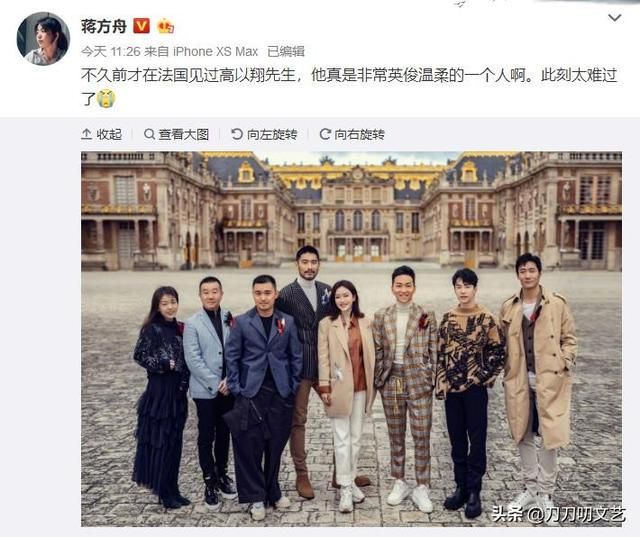Click the 收起 collapse text
This screenshot has width=640, height=537.
click(109, 134)
